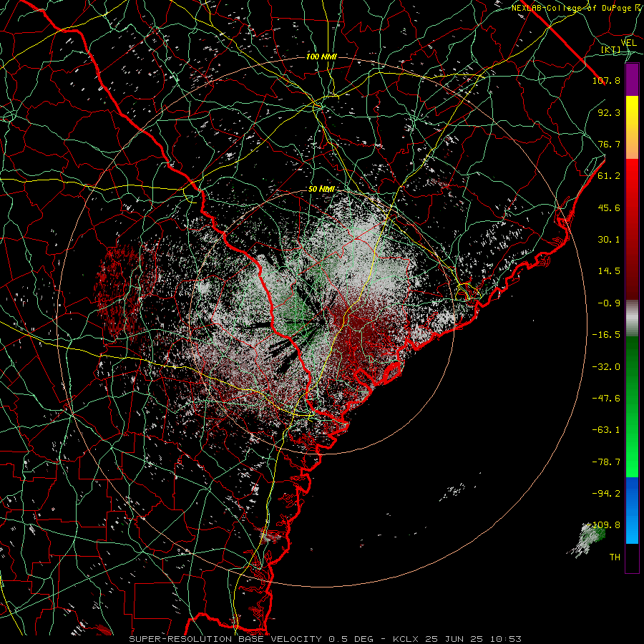
Task: Click the "TH" label under the scale
Action: point(615,557)
